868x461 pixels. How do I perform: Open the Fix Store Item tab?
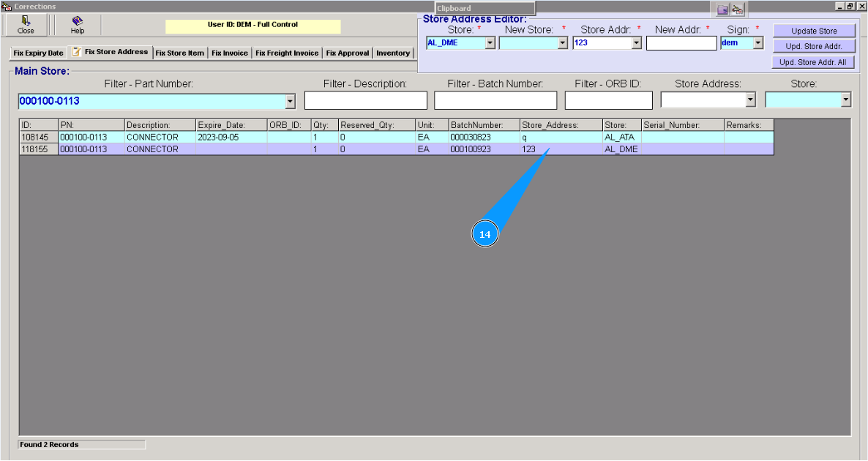(180, 53)
